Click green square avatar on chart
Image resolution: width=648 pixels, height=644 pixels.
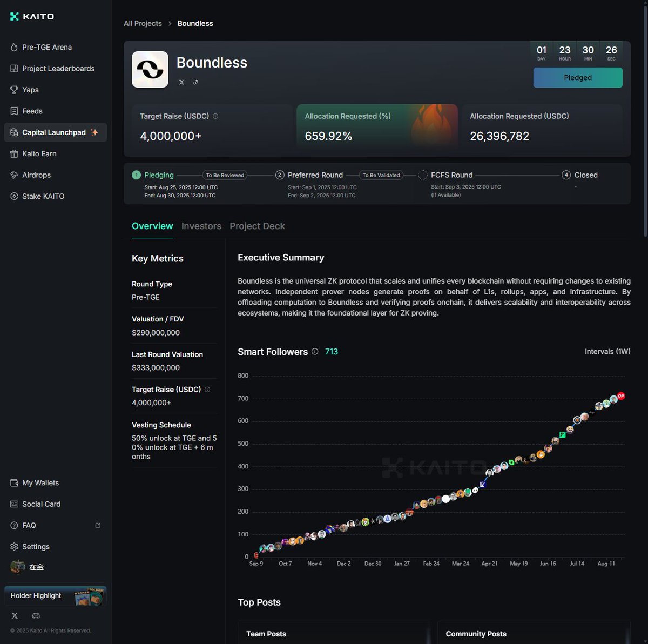[562, 434]
